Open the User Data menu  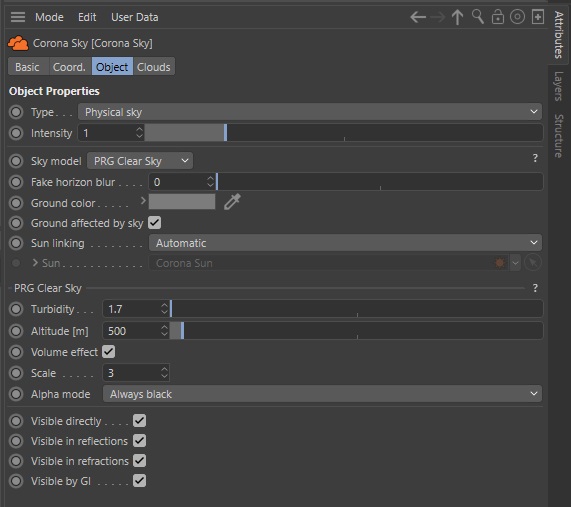[x=135, y=17]
